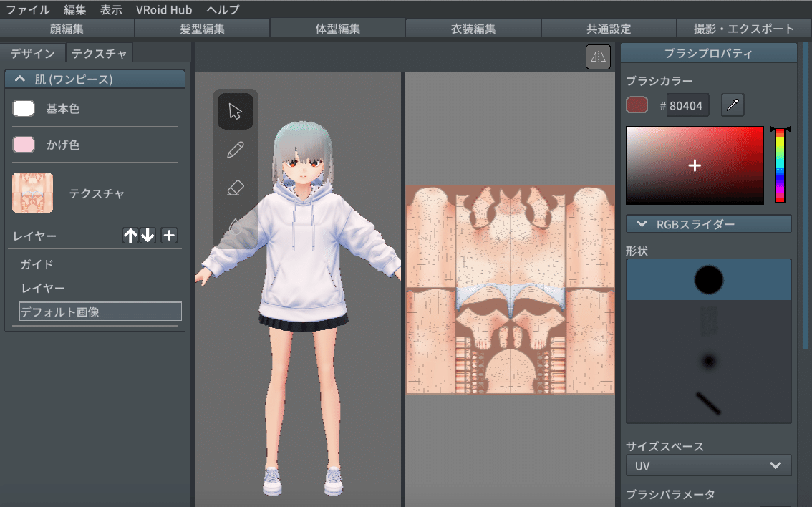
Task: Open the サイズスペース UV dropdown
Action: pos(708,465)
